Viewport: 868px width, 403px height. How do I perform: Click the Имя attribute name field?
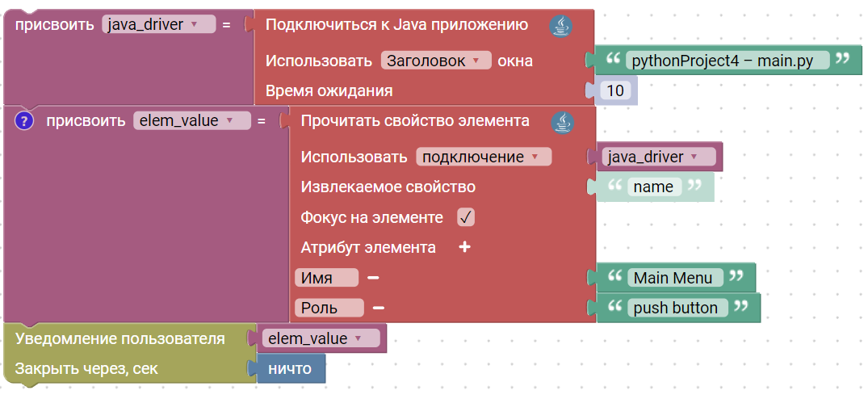[x=326, y=277]
